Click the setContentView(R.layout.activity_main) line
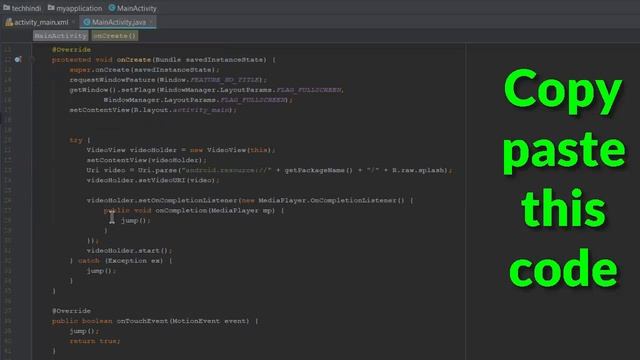The width and height of the screenshot is (640, 360). tap(153, 110)
